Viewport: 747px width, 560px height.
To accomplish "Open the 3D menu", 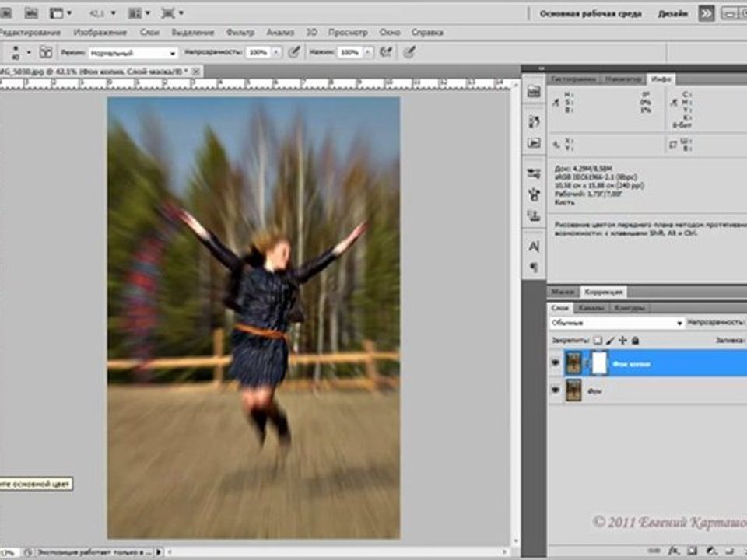I will coord(311,33).
